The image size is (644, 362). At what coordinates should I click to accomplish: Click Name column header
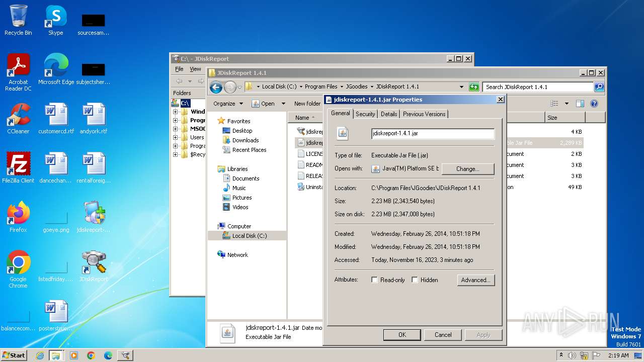point(305,118)
